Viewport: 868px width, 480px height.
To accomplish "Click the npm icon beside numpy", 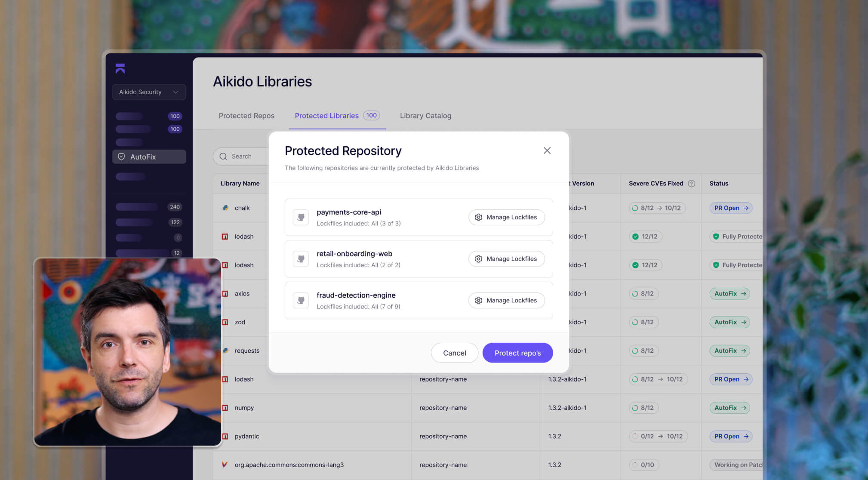I will [x=225, y=408].
